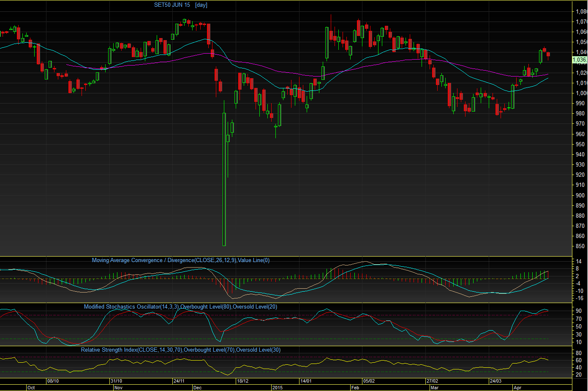Click the "SET50 JUN 15 [day]" chart title
Screen dimensions: 588x391
181,5
